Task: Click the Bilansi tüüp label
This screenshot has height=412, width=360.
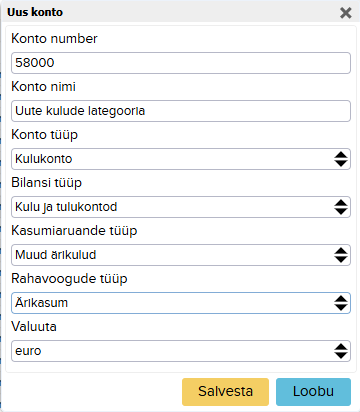Action: click(x=46, y=183)
